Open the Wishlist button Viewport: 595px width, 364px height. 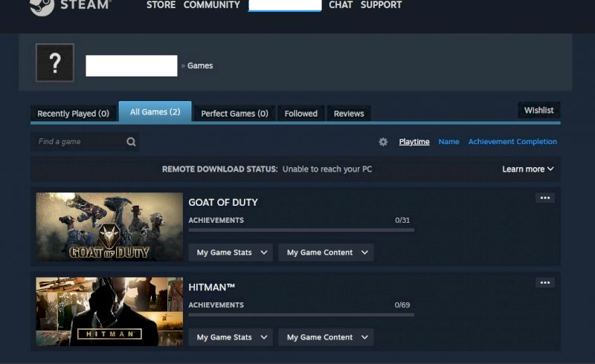click(538, 111)
